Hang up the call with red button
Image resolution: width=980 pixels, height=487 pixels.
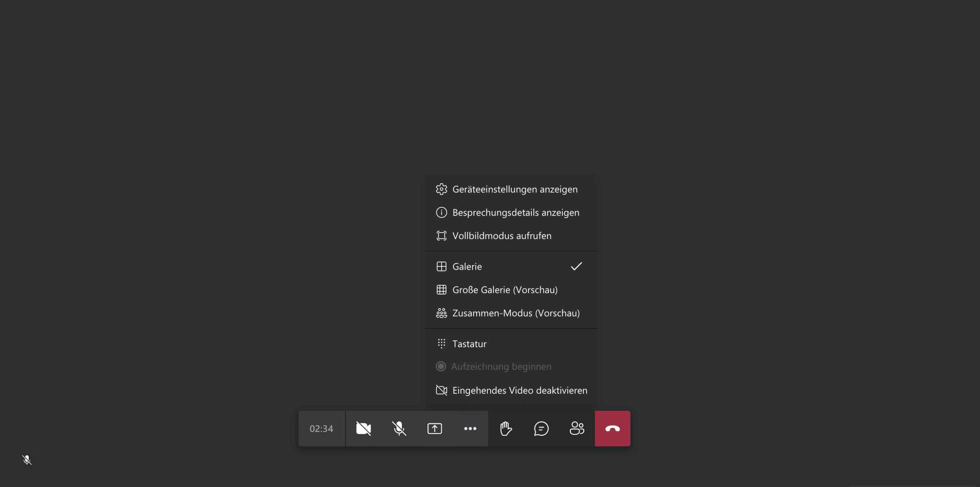pos(612,428)
